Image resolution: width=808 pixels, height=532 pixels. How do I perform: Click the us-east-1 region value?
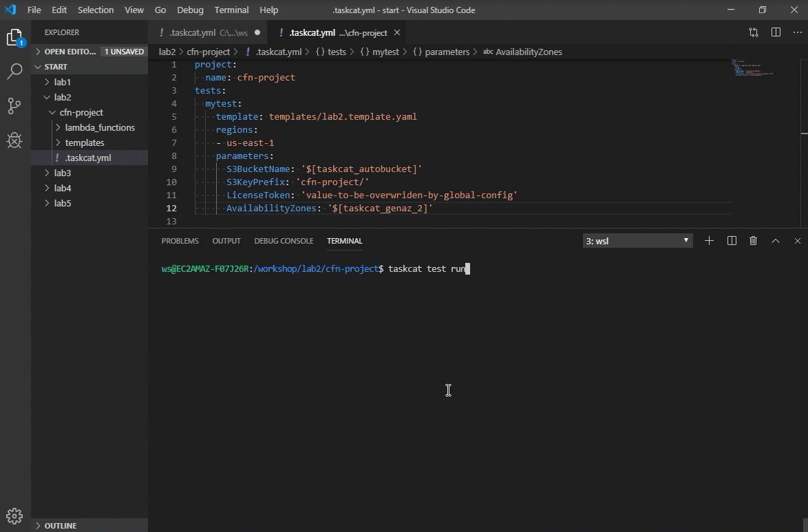pyautogui.click(x=251, y=142)
